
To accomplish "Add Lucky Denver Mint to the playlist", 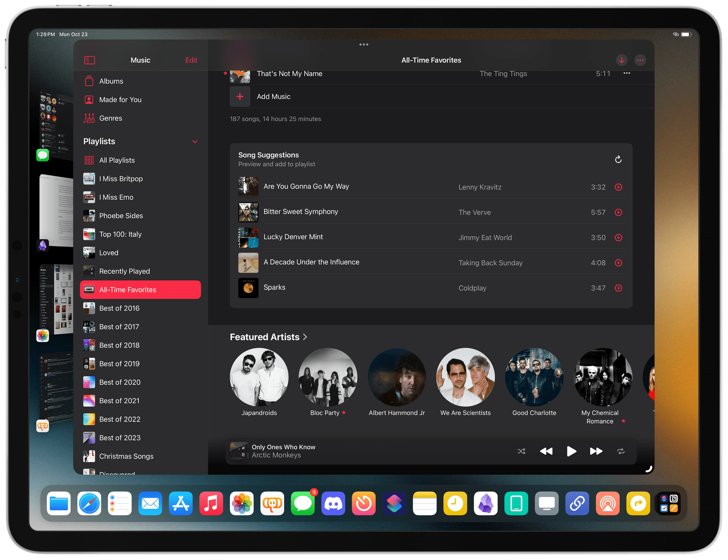I will pos(619,238).
